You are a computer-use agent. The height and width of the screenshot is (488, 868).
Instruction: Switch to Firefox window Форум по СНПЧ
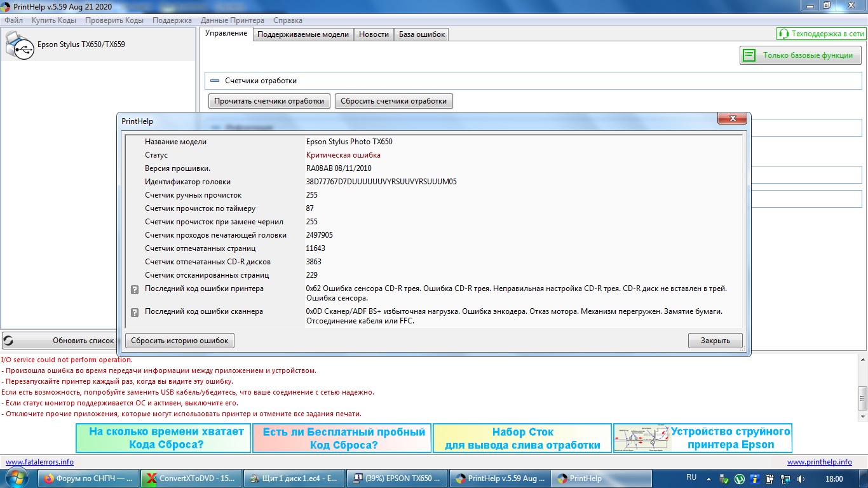tap(90, 478)
